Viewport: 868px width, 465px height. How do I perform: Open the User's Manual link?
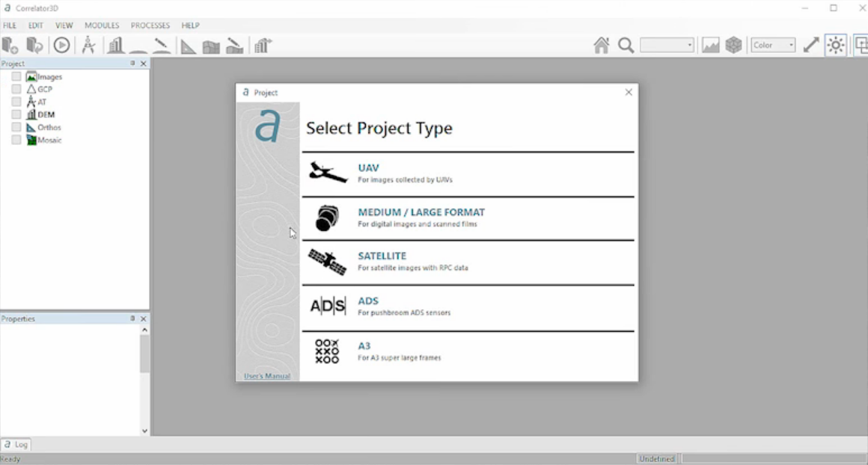(267, 376)
